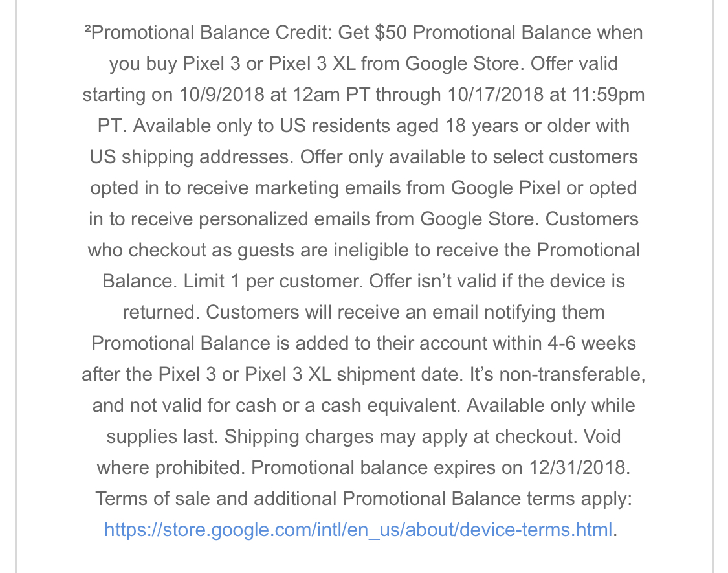Click the superscript 2 footnote marker
This screenshot has width=728, height=573.
tap(88, 29)
